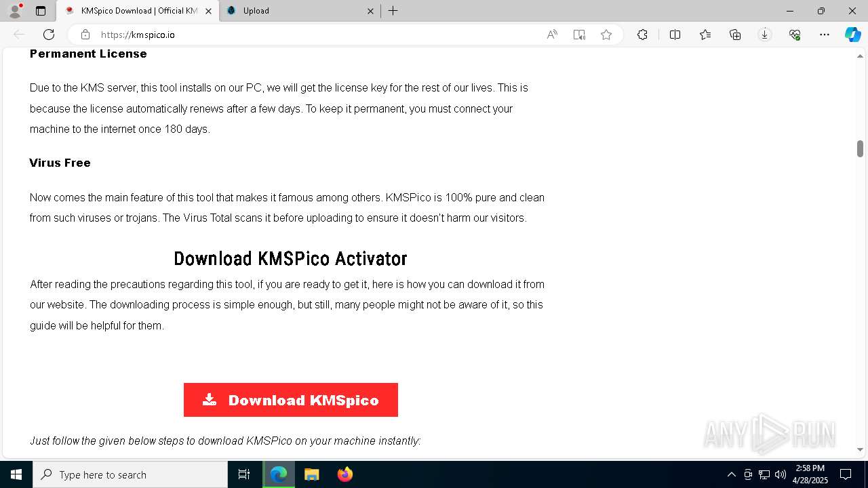
Task: Open the notification center
Action: click(x=846, y=474)
